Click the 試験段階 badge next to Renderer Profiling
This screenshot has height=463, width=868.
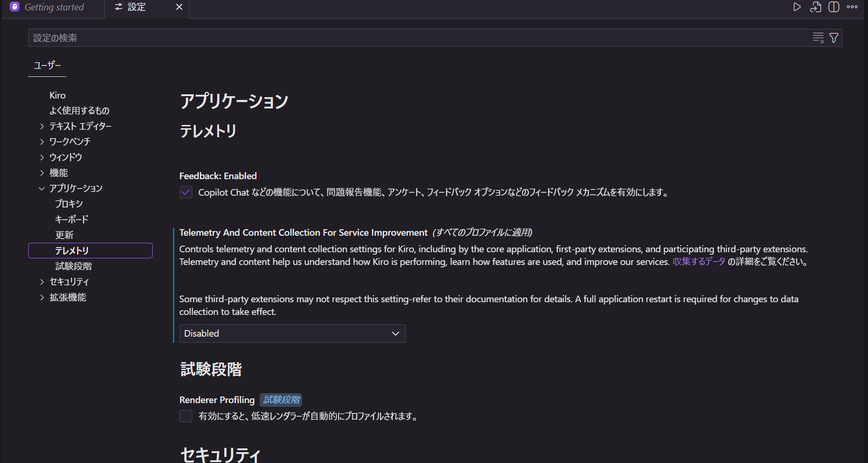click(x=280, y=400)
